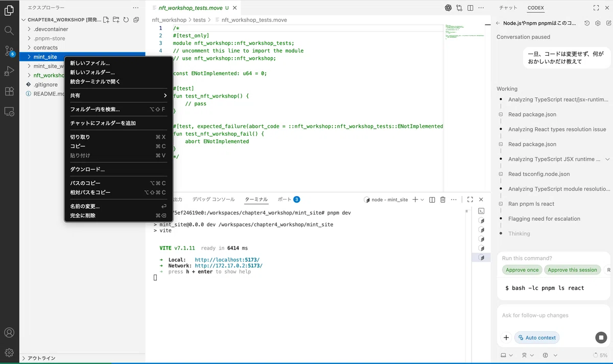Collapse all folders in explorer
Screen dimensions: 613x364
[x=136, y=19]
